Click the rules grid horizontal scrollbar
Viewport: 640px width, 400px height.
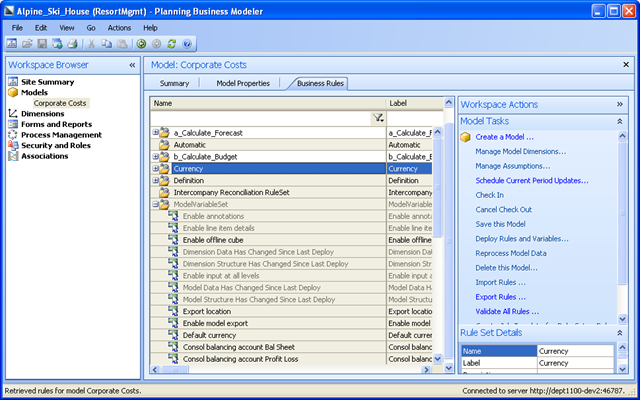pos(292,370)
